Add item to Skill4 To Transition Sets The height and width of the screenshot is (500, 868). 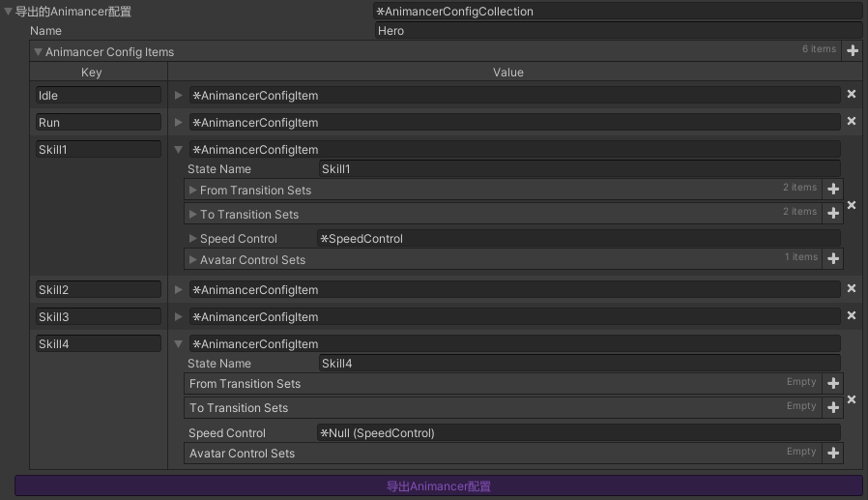tap(833, 407)
